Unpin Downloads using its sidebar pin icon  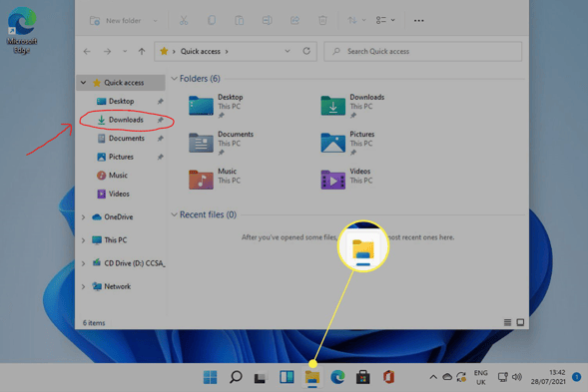tap(160, 120)
